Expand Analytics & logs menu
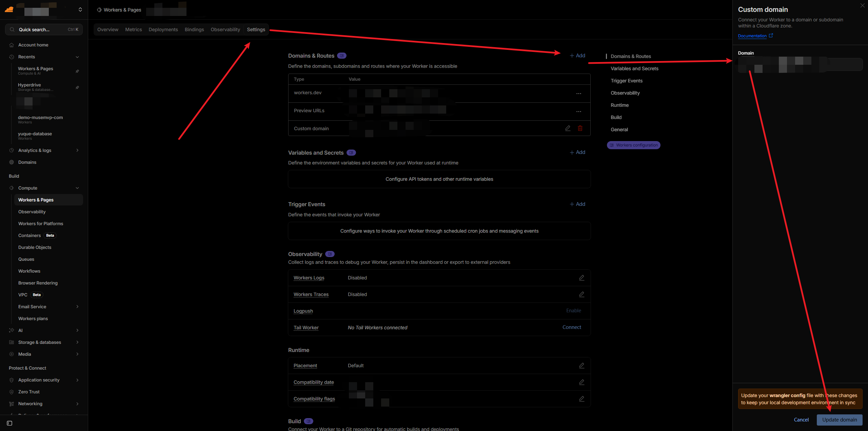868x431 pixels. click(77, 150)
